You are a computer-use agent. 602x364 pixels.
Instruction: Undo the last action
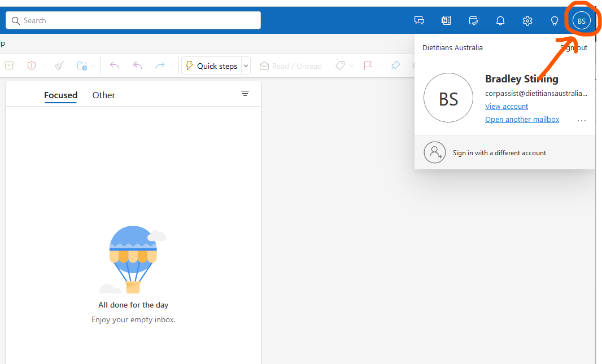[x=115, y=65]
